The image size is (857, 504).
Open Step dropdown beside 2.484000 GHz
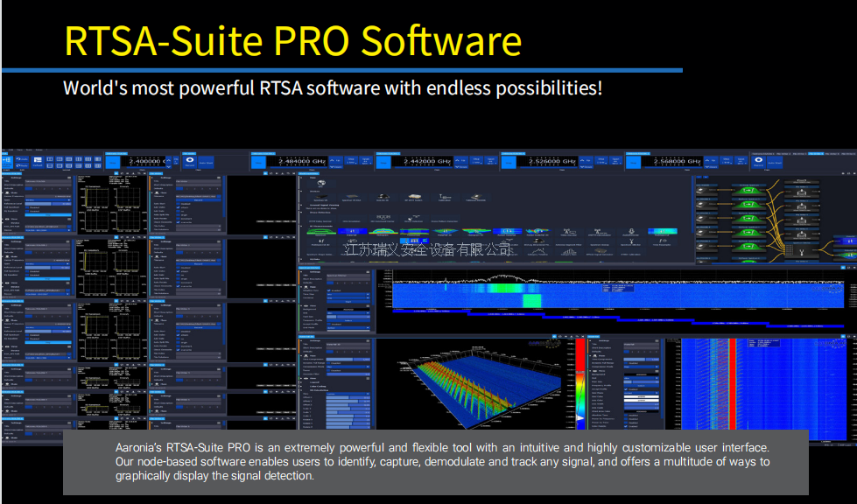click(x=351, y=162)
